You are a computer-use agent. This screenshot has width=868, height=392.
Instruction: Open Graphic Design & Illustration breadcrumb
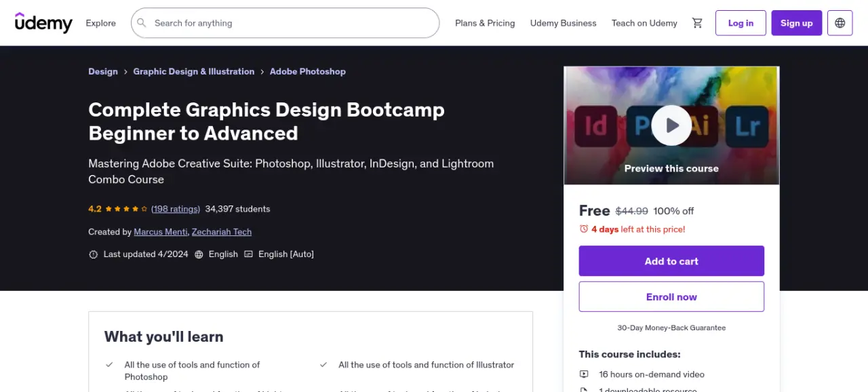[x=194, y=71]
